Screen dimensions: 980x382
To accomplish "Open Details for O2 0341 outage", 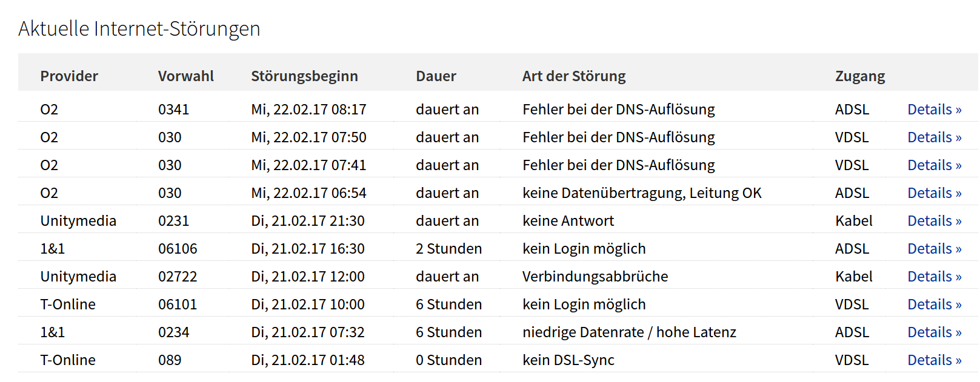I will pos(934,110).
